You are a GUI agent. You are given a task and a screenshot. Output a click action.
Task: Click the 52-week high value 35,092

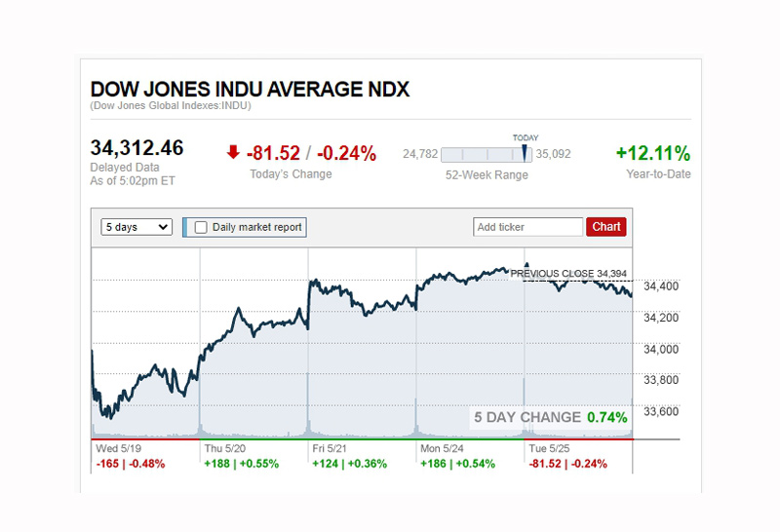554,154
